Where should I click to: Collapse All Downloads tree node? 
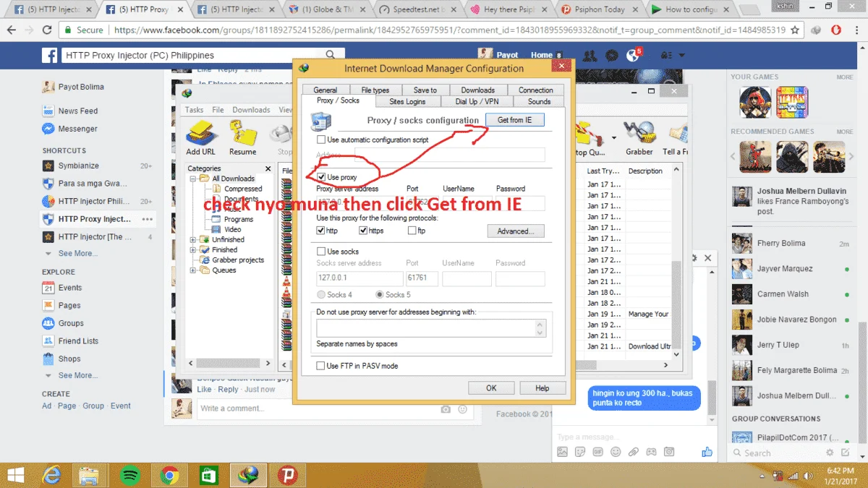193,179
